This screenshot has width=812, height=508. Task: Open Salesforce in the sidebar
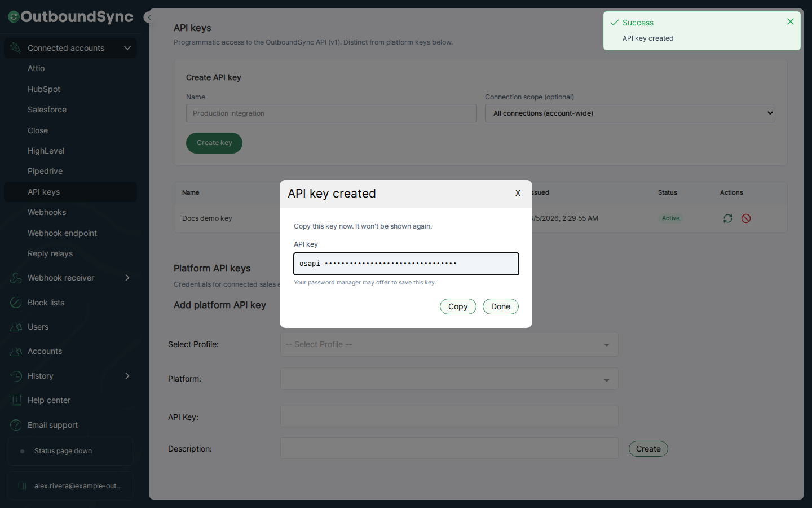47,110
